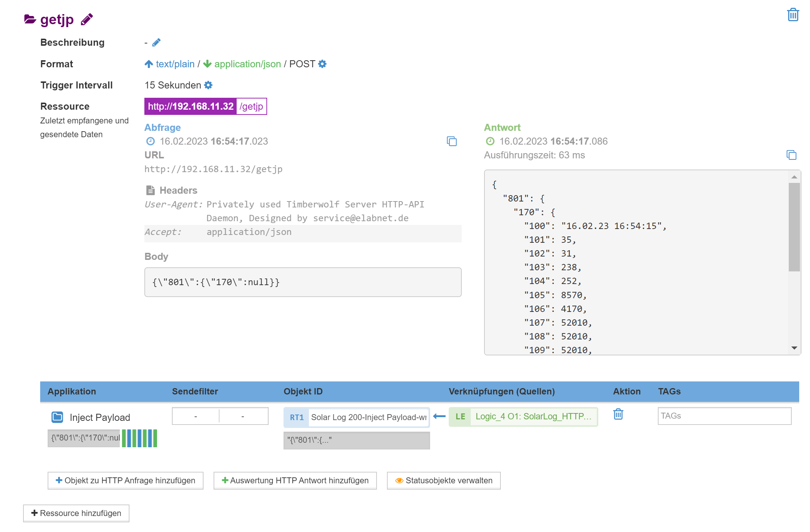Open Trigger Intervall settings gear icon
Screen dimensions: 810x532
click(208, 85)
